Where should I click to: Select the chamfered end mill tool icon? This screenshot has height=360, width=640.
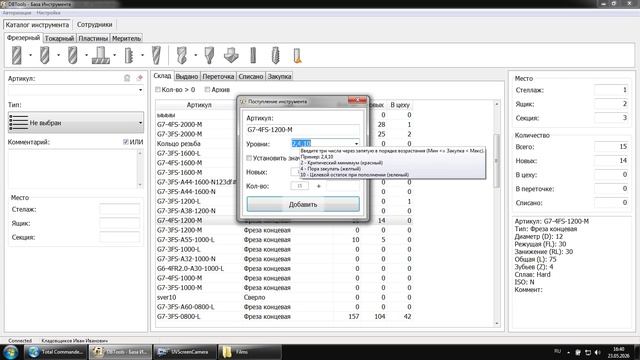point(44,55)
